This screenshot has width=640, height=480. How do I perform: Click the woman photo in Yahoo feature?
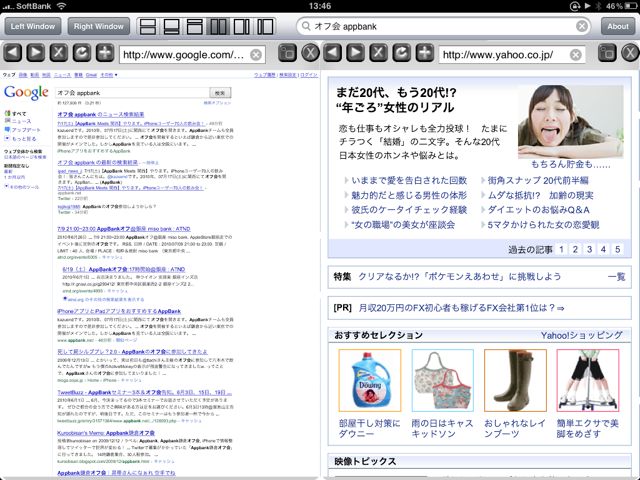point(571,121)
